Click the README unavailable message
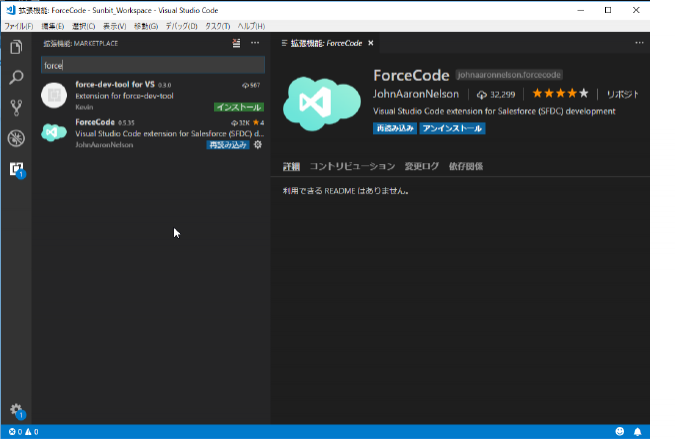 click(346, 191)
